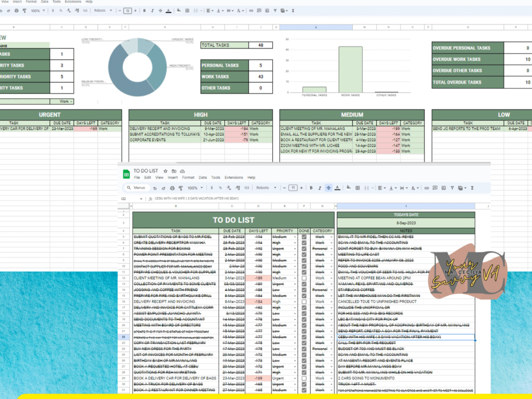
Task: Select paint format in TO DO LIST toolbar
Action: [x=180, y=188]
